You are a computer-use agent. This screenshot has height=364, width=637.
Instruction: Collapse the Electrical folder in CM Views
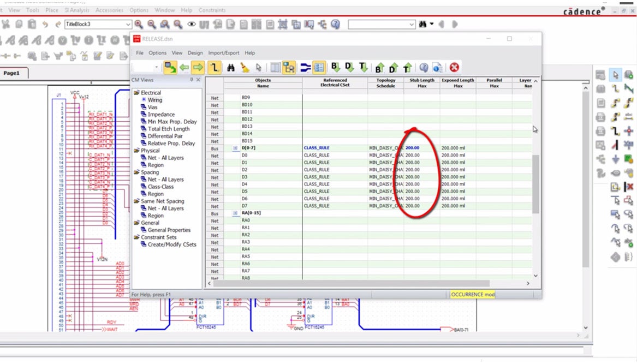click(x=137, y=93)
